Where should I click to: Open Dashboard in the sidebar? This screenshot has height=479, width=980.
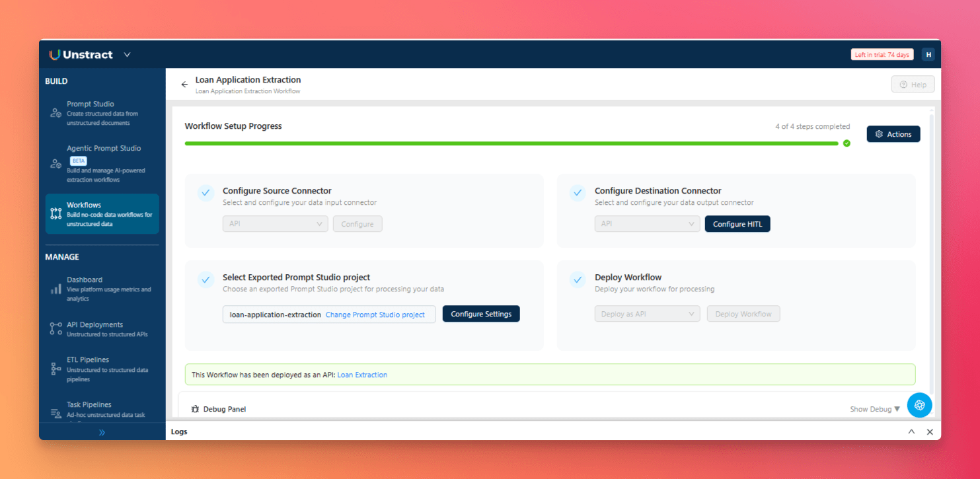coord(102,289)
